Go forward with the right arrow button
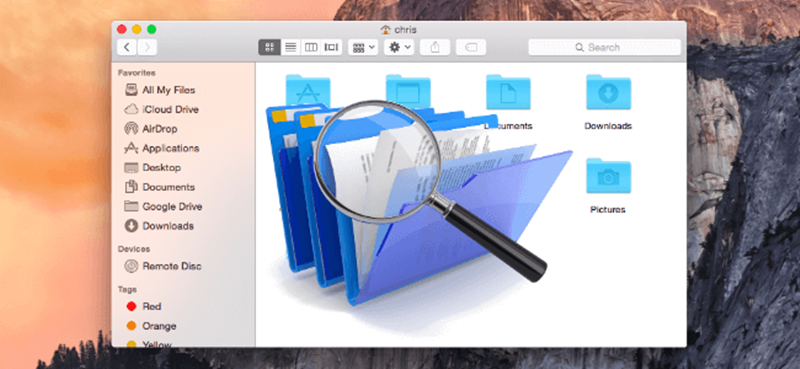Viewport: 800px width, 369px height. point(147,47)
